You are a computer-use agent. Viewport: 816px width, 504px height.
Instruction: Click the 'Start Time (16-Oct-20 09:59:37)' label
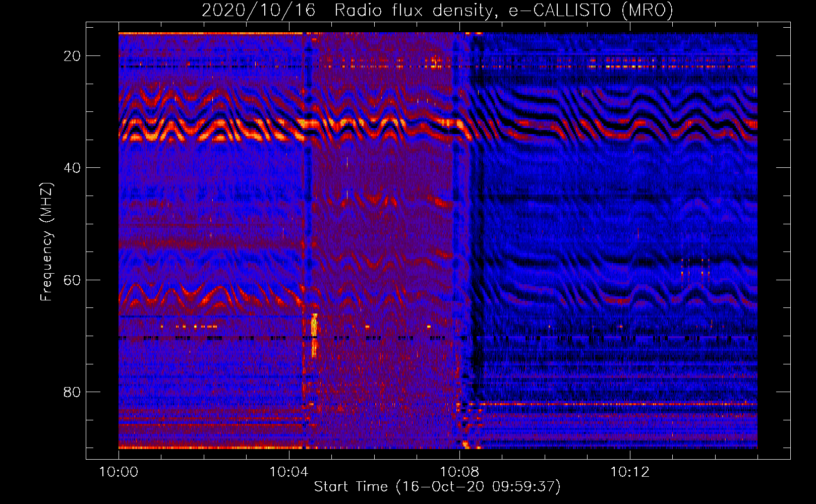pos(437,487)
